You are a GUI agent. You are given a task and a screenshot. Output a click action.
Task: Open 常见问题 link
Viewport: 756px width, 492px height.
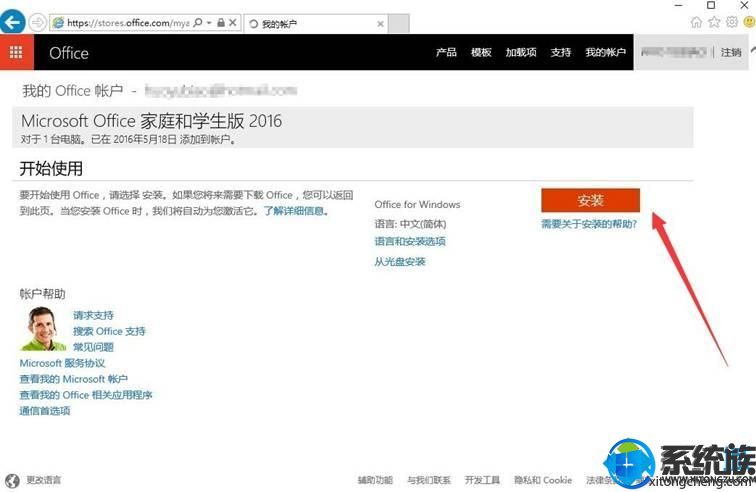point(93,347)
